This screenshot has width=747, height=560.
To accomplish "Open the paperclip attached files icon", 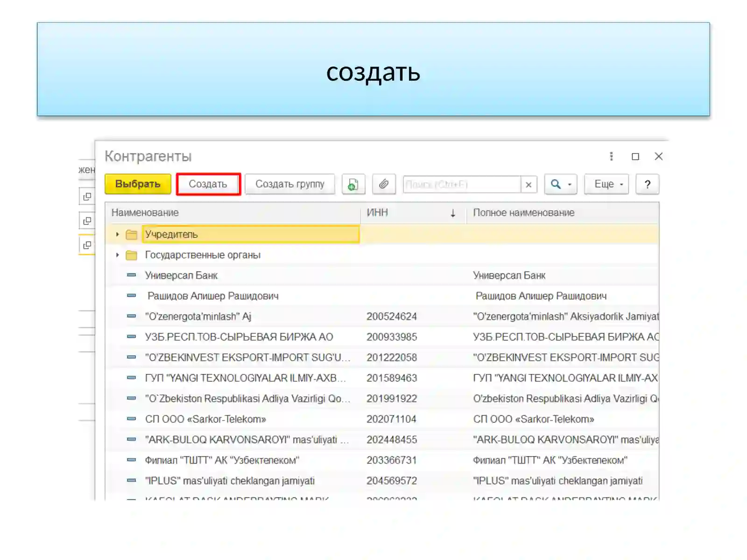I will tap(384, 184).
